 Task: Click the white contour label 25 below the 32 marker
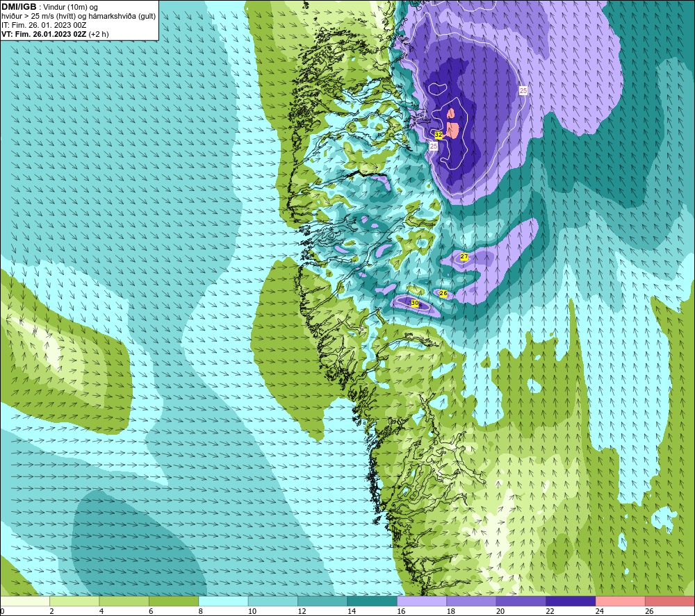(x=434, y=146)
